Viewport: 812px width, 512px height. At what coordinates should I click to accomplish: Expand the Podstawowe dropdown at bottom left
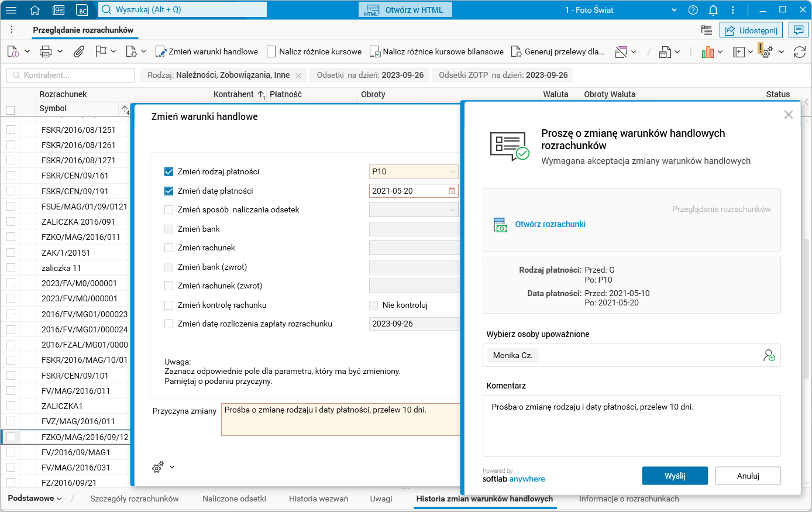(35, 499)
